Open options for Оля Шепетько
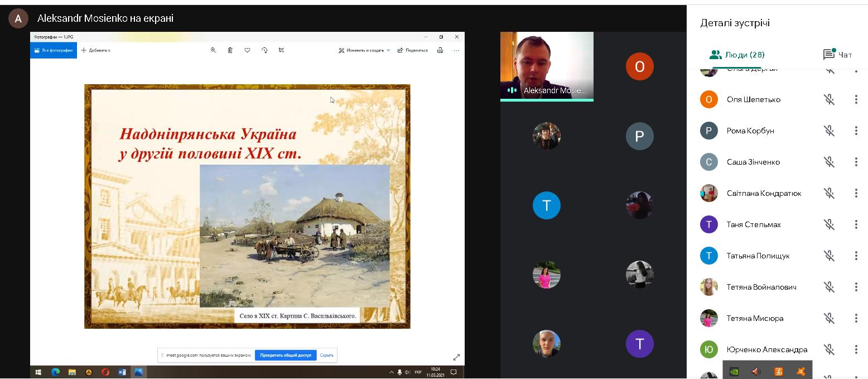Screen dimensions: 868x379 (x=856, y=99)
